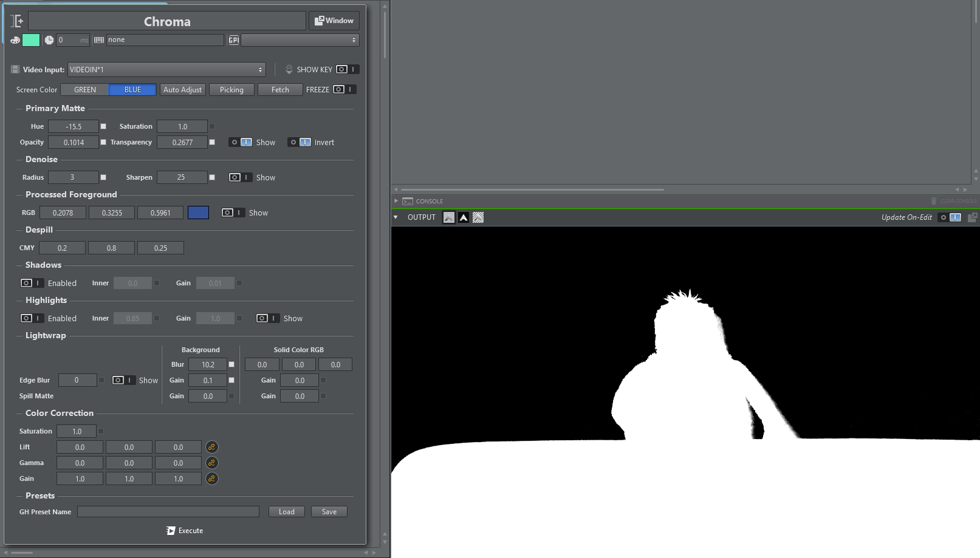The image size is (980, 558).
Task: Click the Execute icon at panel bottom
Action: click(x=171, y=531)
